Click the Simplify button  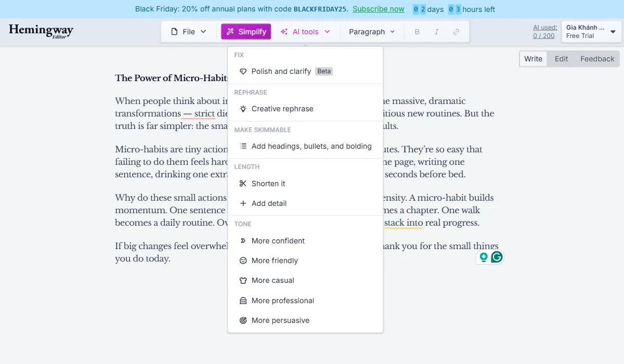[x=245, y=31]
